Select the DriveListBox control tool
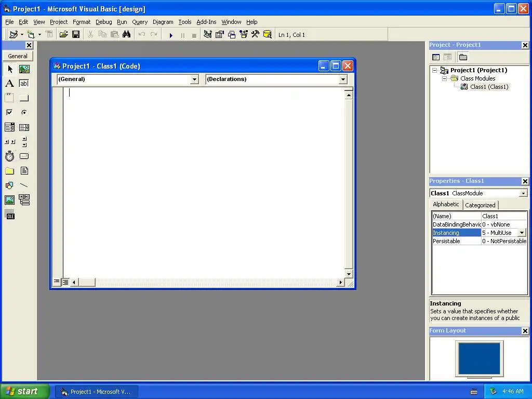 point(24,156)
